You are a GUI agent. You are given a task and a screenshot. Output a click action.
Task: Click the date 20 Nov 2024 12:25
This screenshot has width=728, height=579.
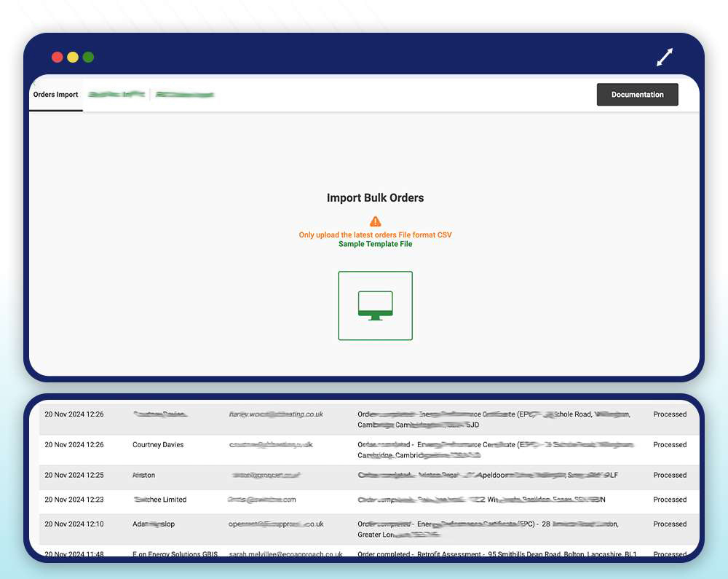(x=74, y=475)
